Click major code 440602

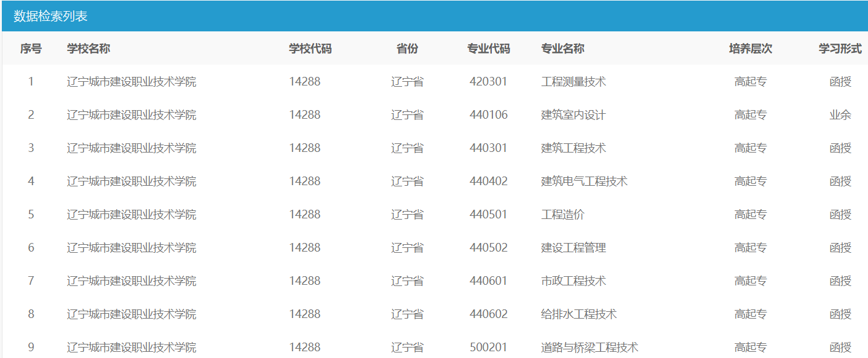(489, 314)
